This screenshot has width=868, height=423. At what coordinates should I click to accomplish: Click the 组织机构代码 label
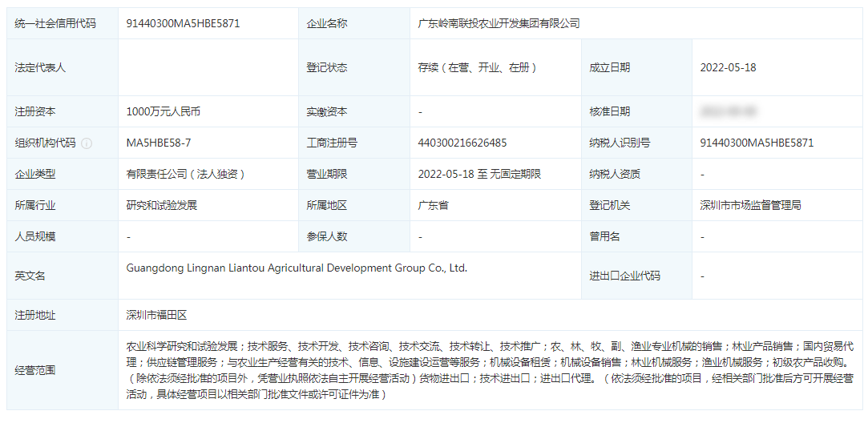pyautogui.click(x=46, y=143)
